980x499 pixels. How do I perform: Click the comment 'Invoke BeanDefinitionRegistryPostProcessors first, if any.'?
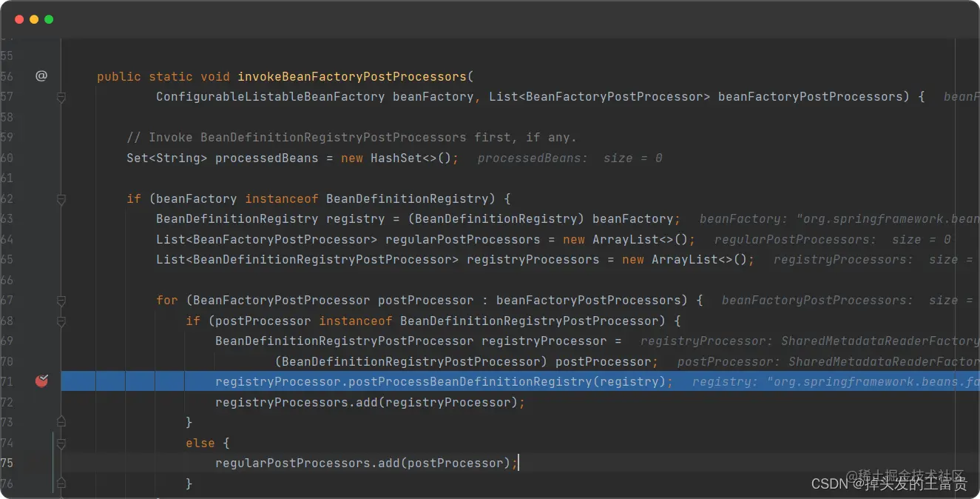click(351, 138)
